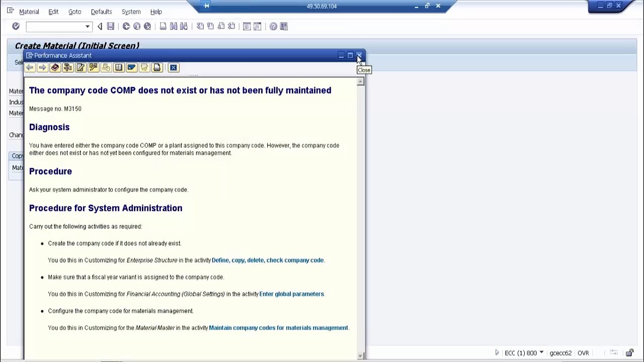Click the transfer arrows icon in status bar

pyautogui.click(x=614, y=353)
